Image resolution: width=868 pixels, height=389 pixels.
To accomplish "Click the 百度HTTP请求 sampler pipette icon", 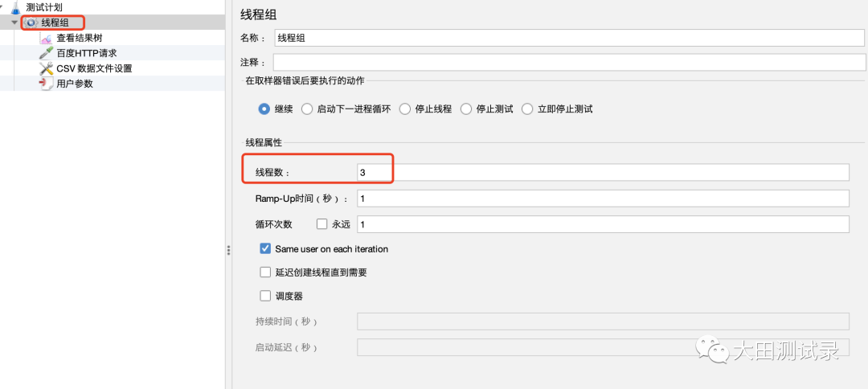I will (47, 54).
